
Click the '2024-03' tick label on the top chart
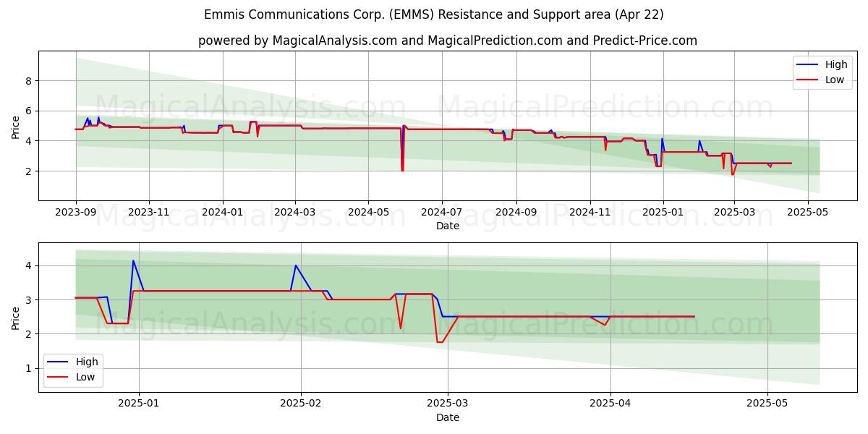coord(294,213)
